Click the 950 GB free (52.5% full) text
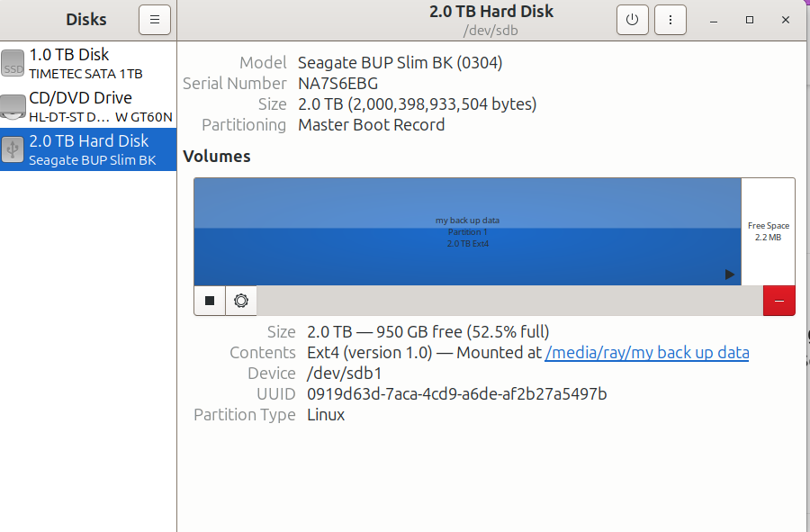 click(x=463, y=332)
